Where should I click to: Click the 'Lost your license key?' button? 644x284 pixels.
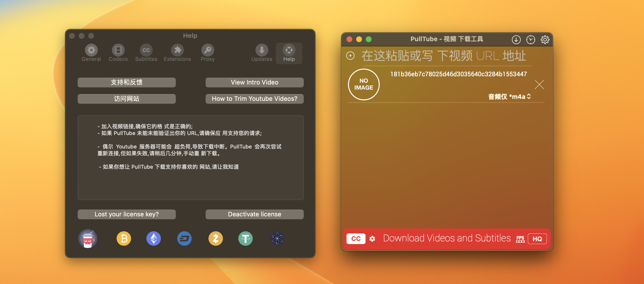coord(126,213)
